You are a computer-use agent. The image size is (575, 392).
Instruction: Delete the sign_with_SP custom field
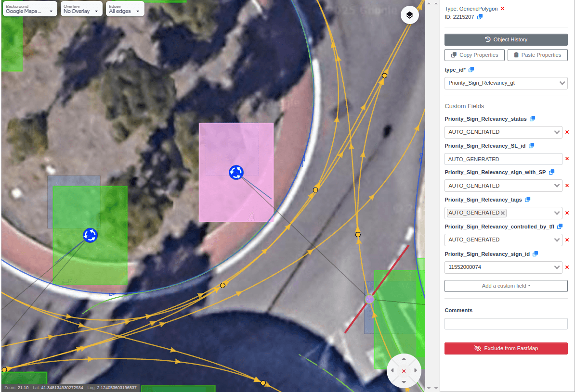coord(567,186)
